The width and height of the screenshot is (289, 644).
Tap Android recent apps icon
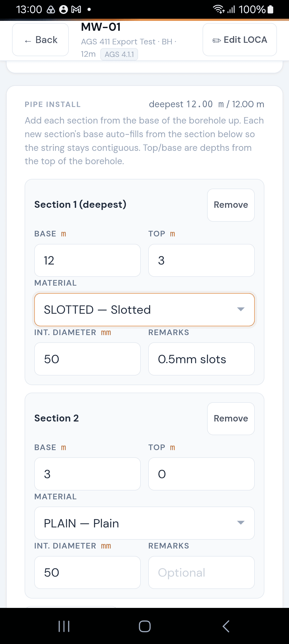pyautogui.click(x=64, y=626)
